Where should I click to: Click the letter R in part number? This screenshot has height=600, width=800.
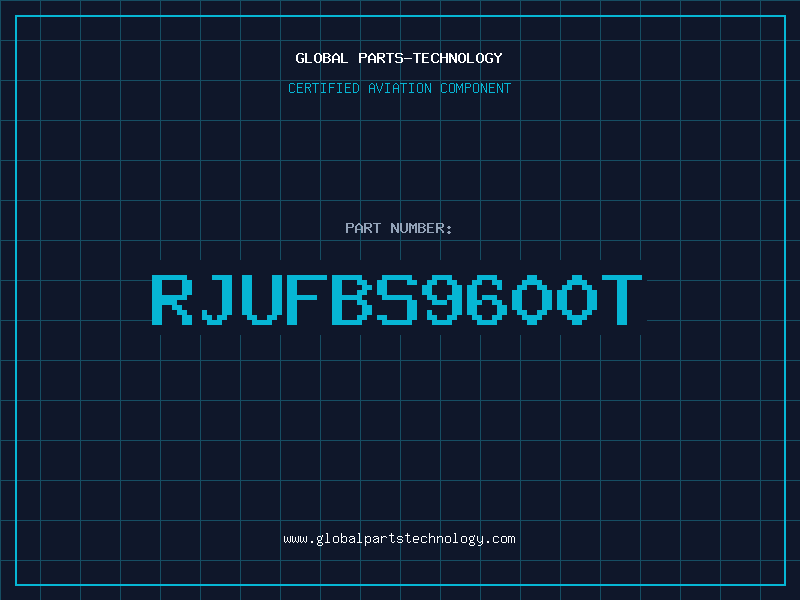point(172,299)
